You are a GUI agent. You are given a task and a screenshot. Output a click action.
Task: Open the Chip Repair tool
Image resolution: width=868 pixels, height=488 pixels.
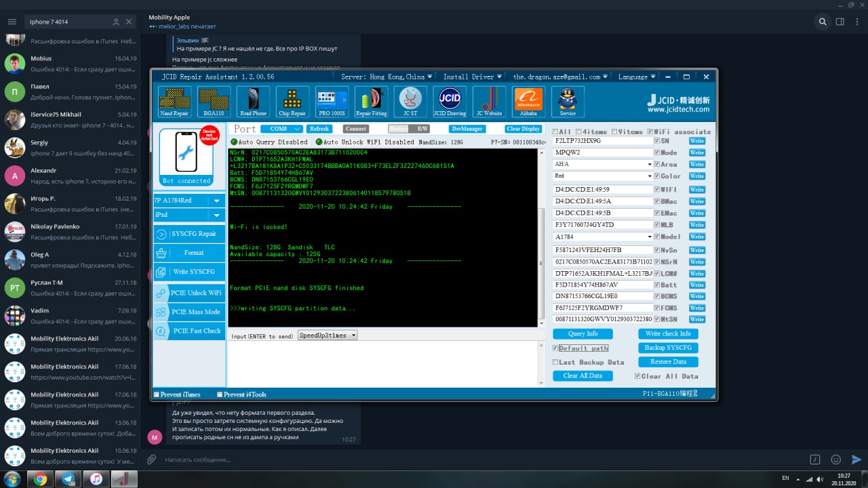click(292, 102)
